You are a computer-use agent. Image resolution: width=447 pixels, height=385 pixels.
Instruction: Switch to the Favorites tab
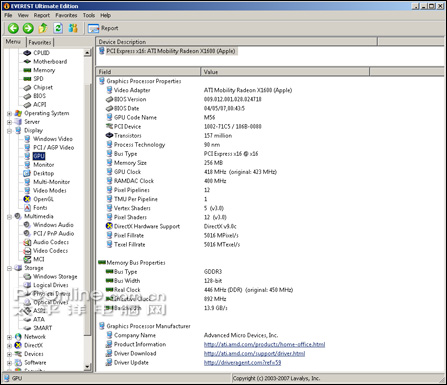pyautogui.click(x=40, y=42)
